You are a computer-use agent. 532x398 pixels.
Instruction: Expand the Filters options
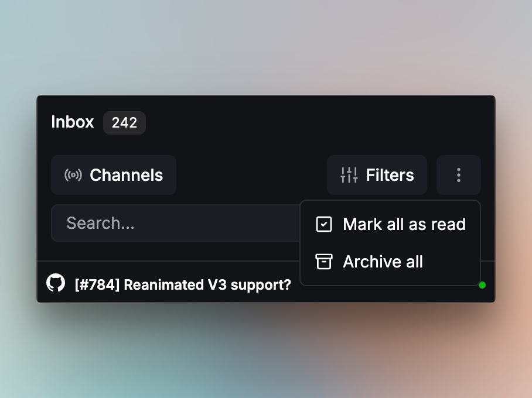[390, 175]
